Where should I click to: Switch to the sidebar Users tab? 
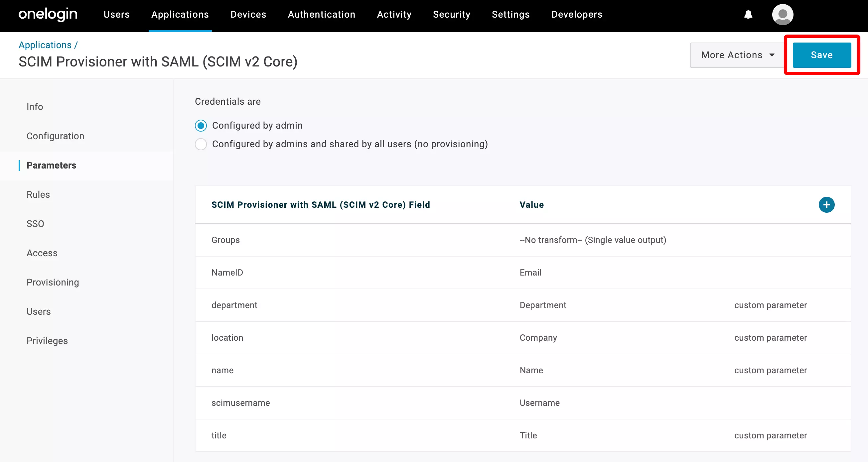click(39, 312)
